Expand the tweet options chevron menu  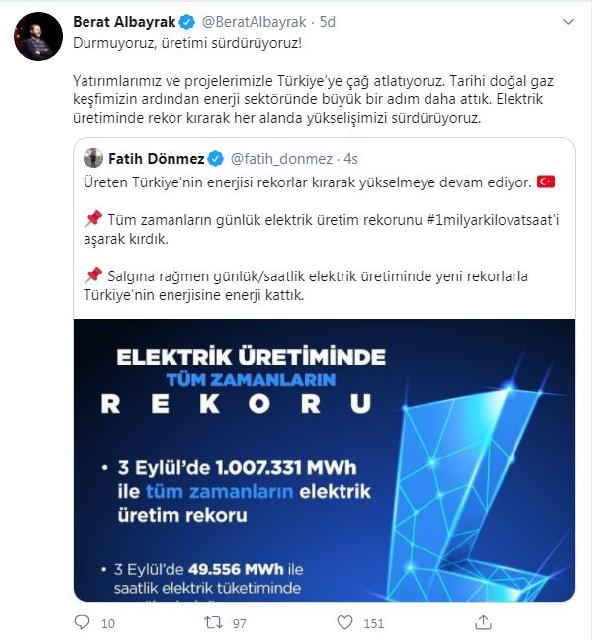point(573,23)
